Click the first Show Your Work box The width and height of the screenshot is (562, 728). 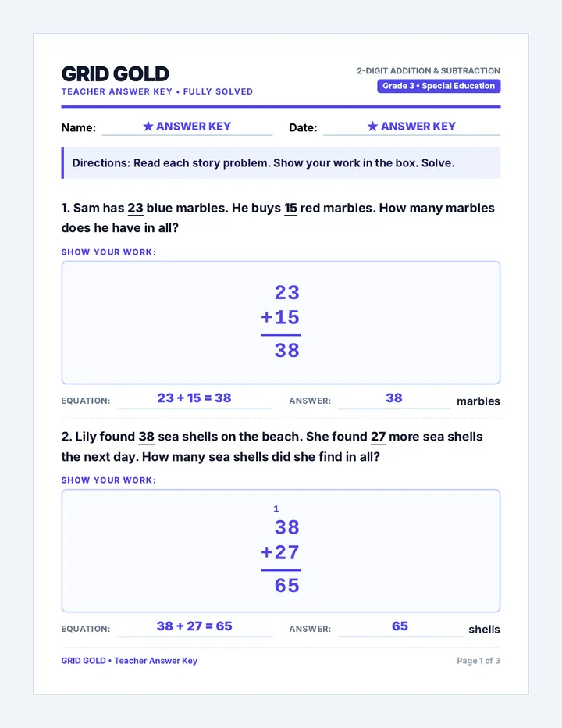pos(281,323)
